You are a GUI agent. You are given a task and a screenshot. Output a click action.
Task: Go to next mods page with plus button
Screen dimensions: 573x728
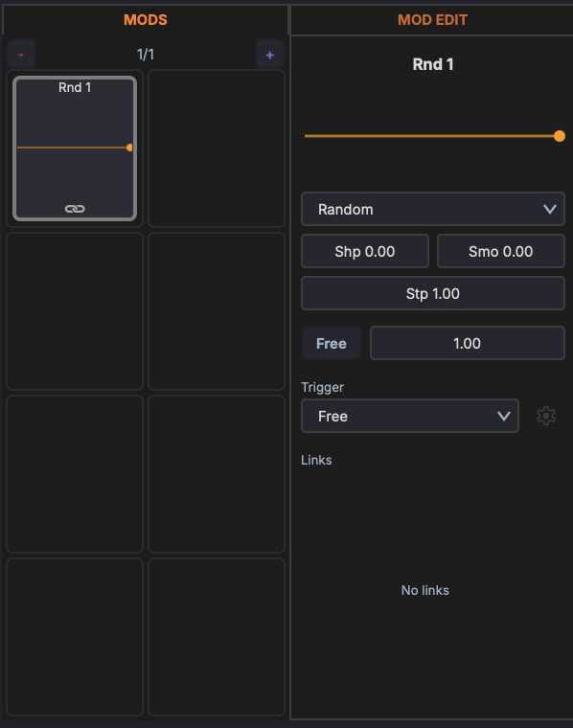[270, 55]
